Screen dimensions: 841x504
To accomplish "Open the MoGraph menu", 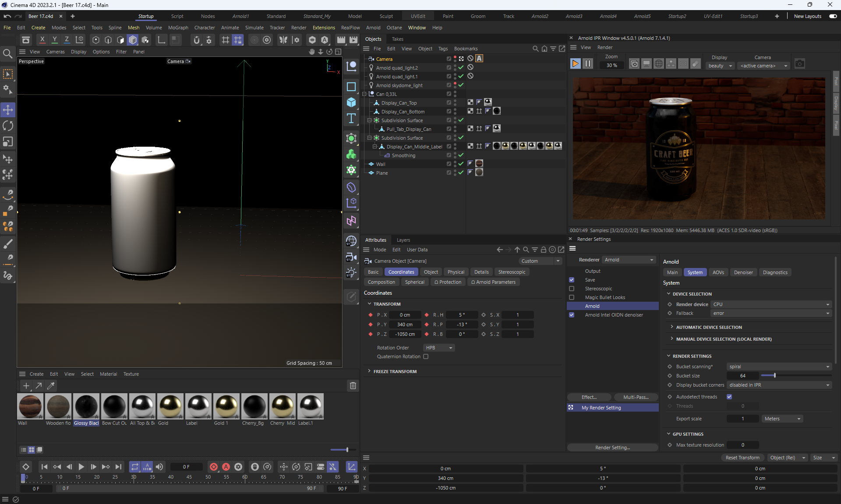I will point(178,28).
